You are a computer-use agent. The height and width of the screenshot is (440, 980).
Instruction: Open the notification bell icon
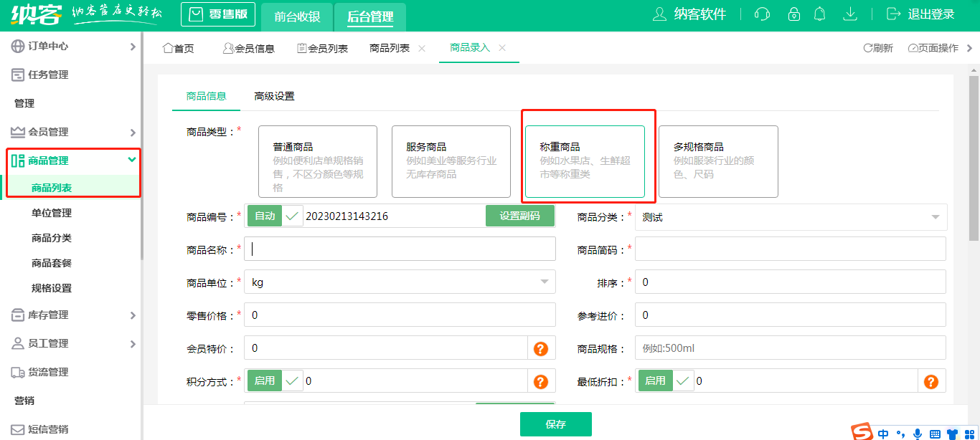pyautogui.click(x=819, y=14)
